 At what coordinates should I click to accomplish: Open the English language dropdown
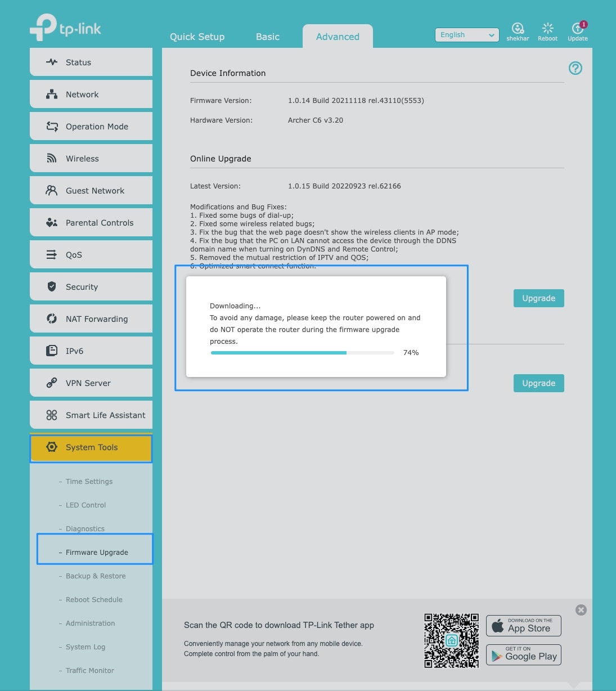point(466,34)
